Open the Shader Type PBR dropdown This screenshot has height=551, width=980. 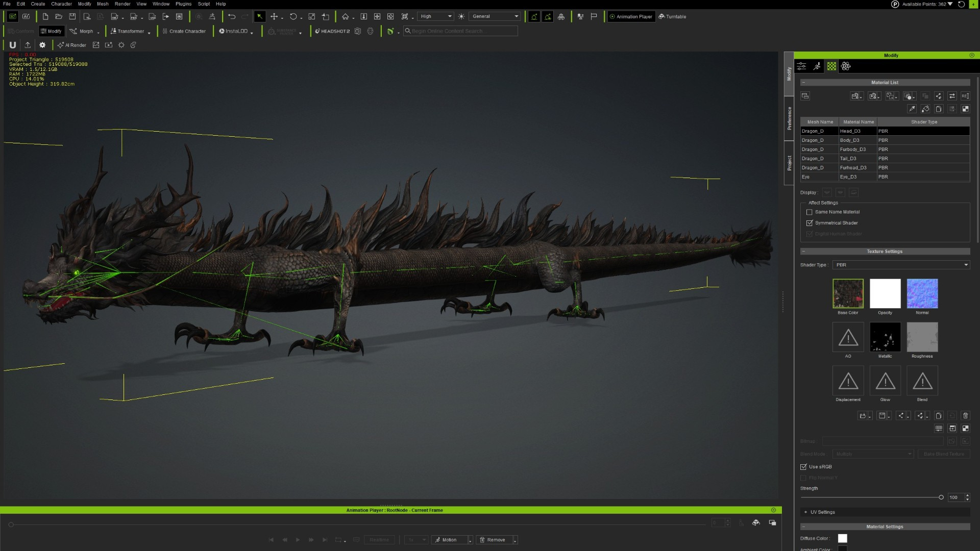(901, 265)
